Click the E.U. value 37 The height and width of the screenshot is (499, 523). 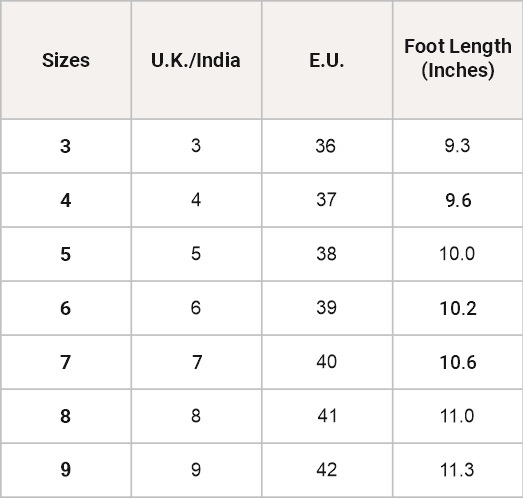point(326,199)
